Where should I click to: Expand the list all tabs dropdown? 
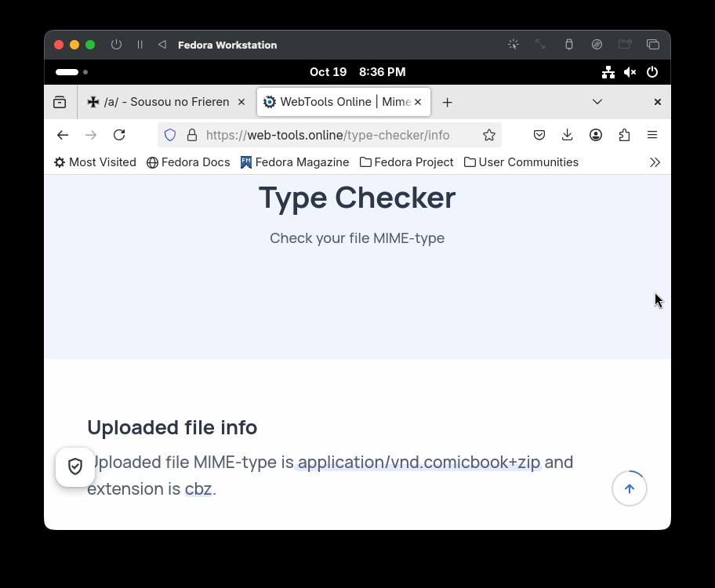tap(597, 102)
